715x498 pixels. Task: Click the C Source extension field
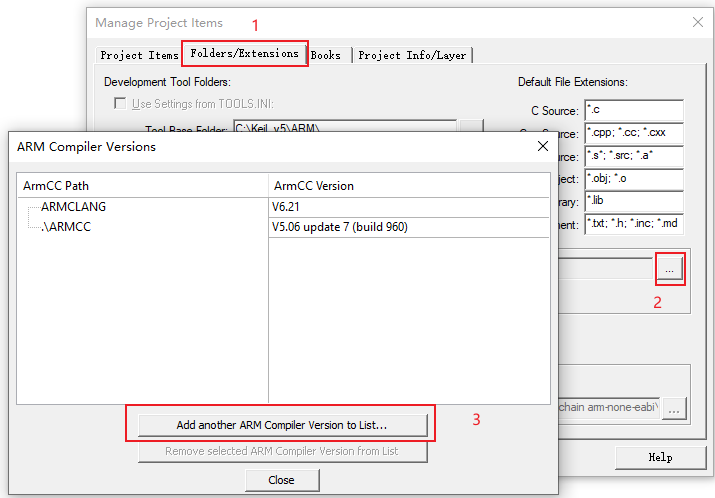point(633,109)
